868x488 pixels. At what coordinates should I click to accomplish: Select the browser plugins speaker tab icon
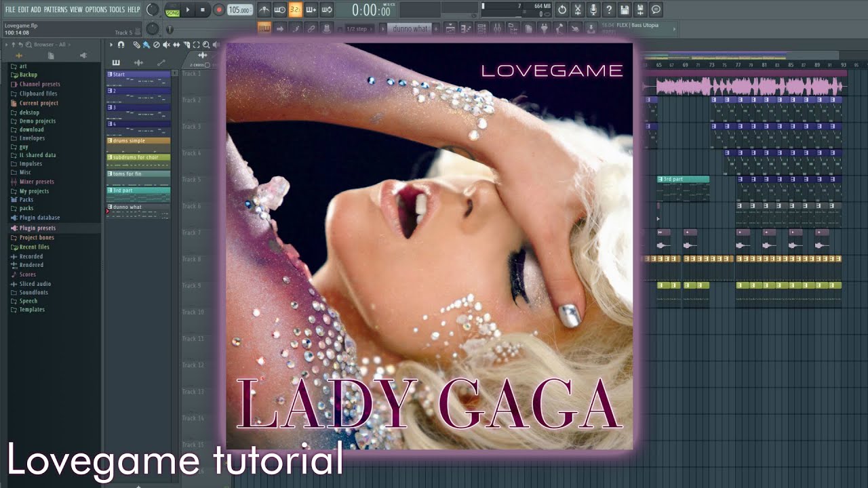point(83,56)
